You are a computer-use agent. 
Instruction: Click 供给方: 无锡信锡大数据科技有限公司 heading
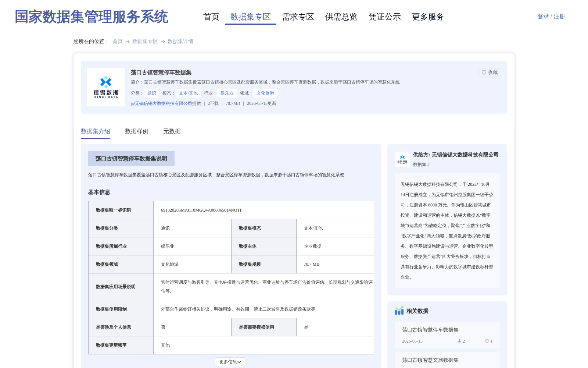(x=456, y=155)
